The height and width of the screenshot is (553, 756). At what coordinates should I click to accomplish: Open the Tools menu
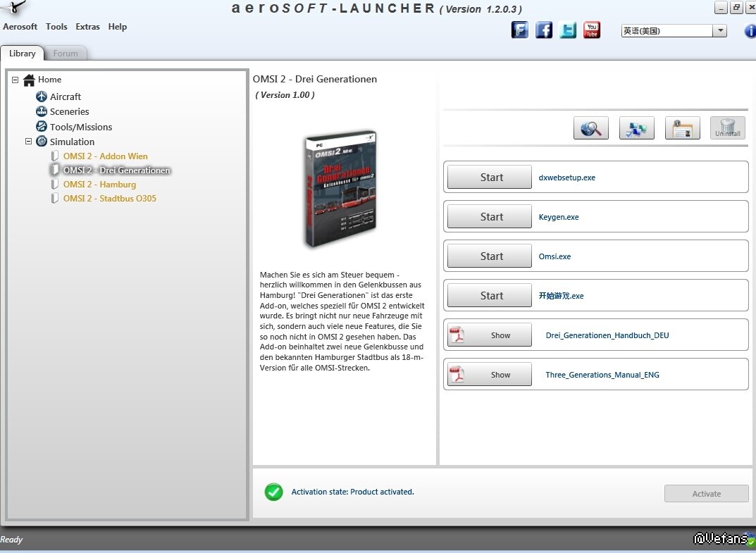coord(56,27)
